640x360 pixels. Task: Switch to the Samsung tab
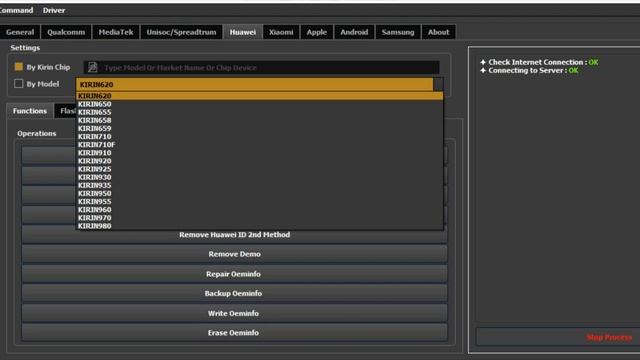398,32
